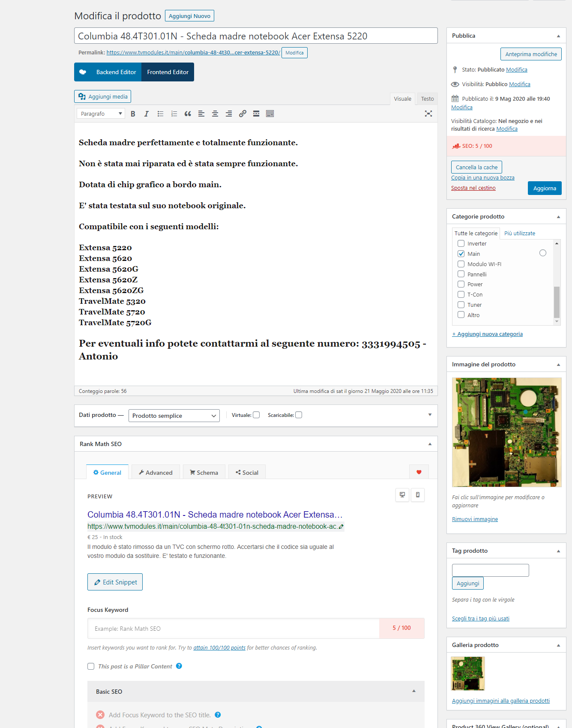Screen dimensions: 572x728
Task: Check the T-Con category
Action: tap(461, 294)
